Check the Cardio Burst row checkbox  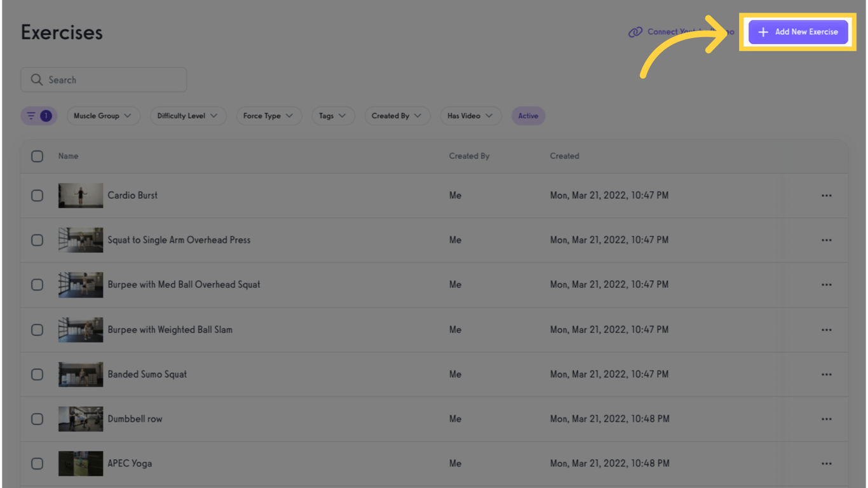tap(37, 196)
